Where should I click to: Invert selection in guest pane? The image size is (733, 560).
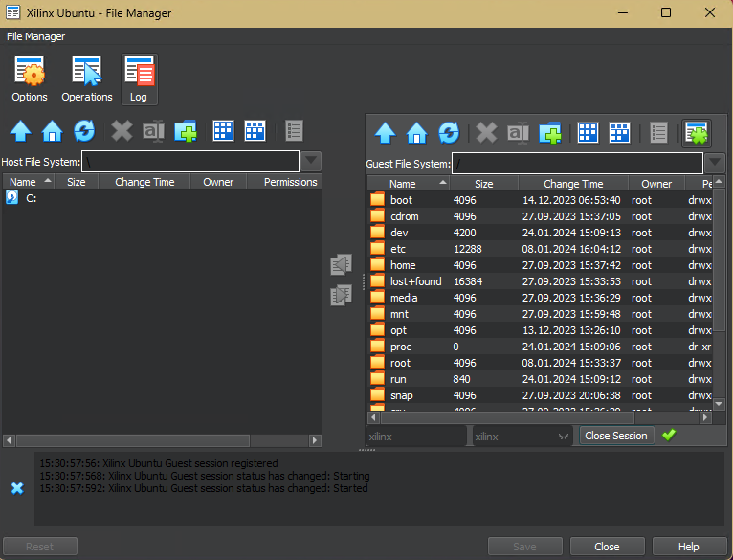[619, 133]
